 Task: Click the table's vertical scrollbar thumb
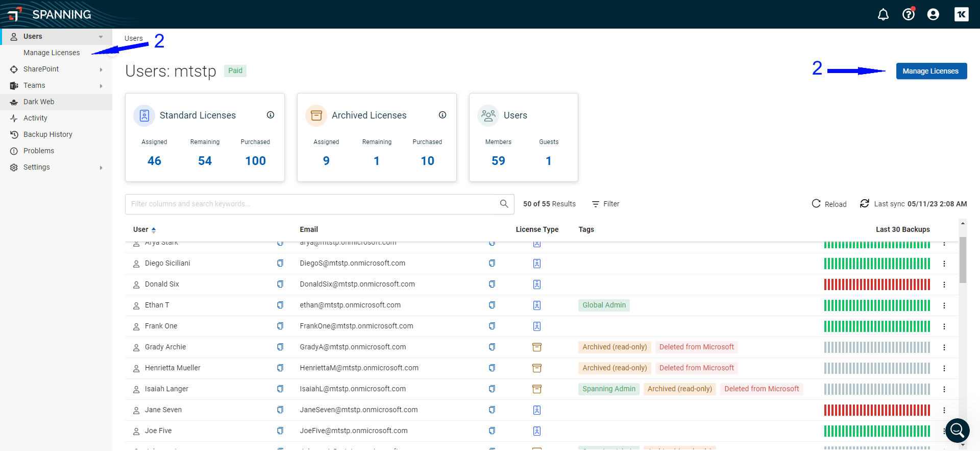point(963,259)
